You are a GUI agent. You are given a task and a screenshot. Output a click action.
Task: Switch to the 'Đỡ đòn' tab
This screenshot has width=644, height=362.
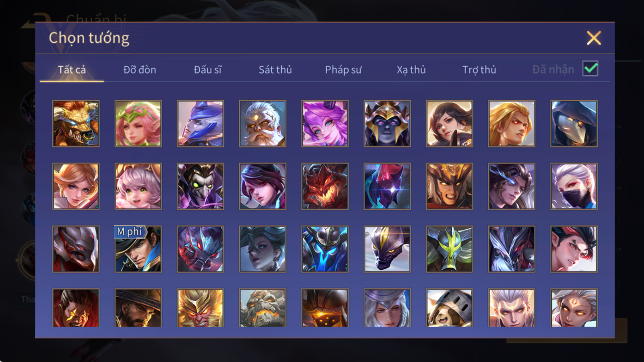tap(140, 70)
